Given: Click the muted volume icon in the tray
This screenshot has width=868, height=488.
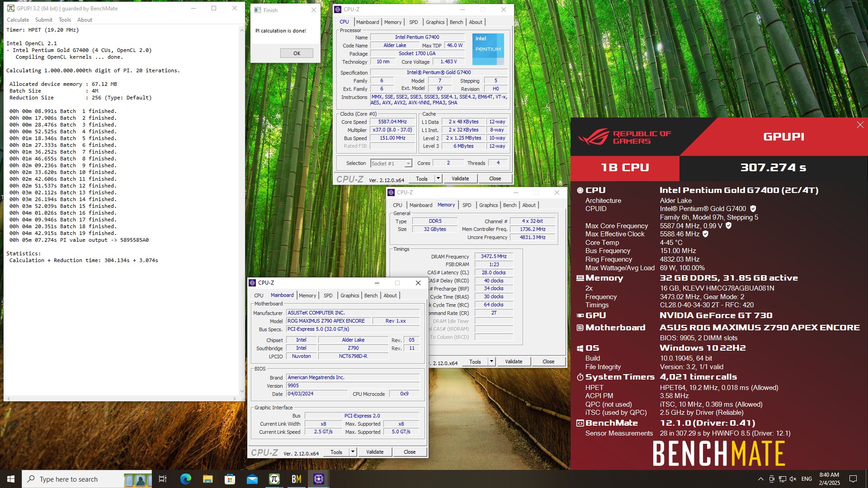Looking at the screenshot, I should tap(793, 479).
